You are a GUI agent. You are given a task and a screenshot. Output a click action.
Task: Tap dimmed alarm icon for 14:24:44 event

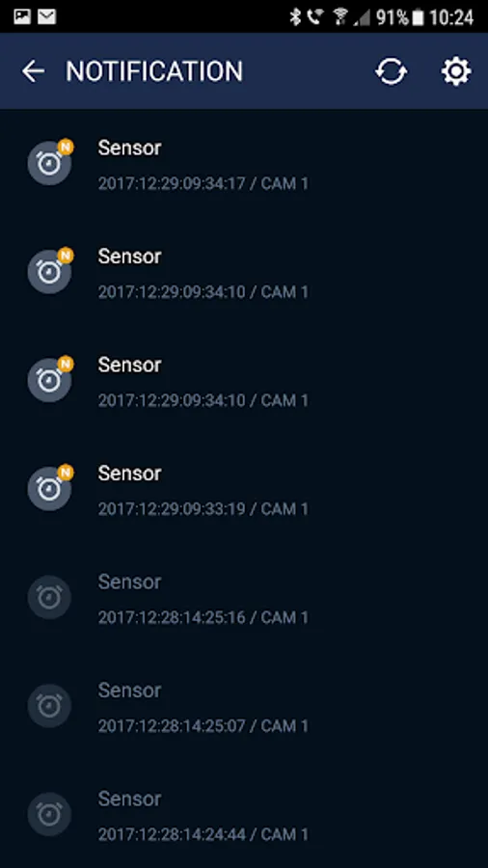click(49, 814)
